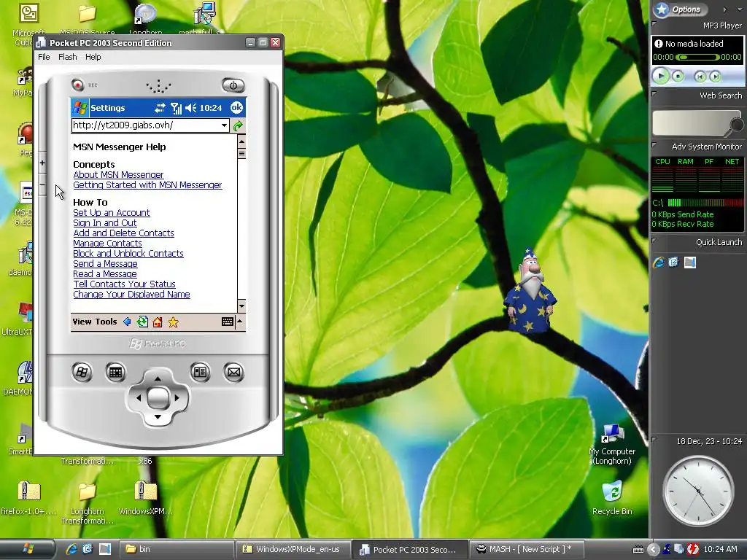This screenshot has height=560, width=747.
Task: Open the Send a Message link
Action: click(x=105, y=263)
